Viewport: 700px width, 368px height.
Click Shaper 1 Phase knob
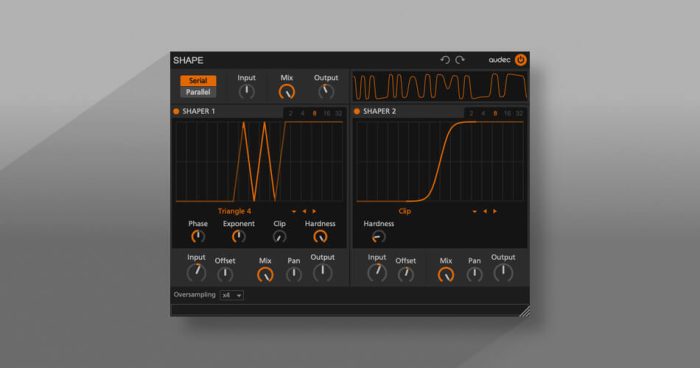198,237
